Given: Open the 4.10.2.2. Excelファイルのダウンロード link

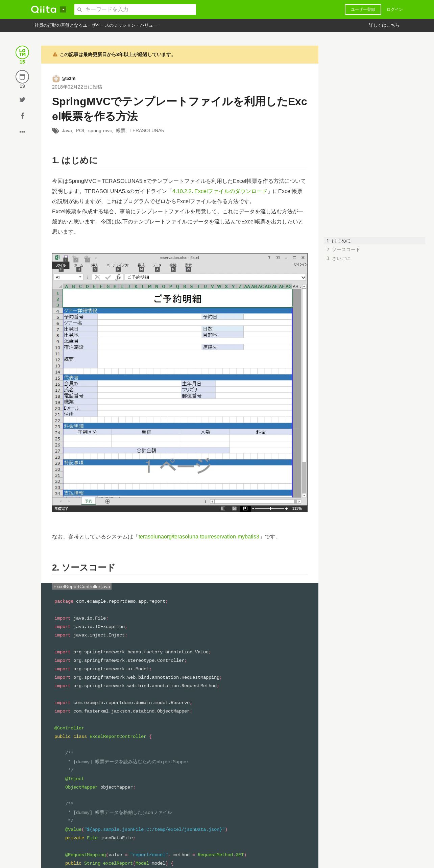Looking at the screenshot, I should pos(220,191).
